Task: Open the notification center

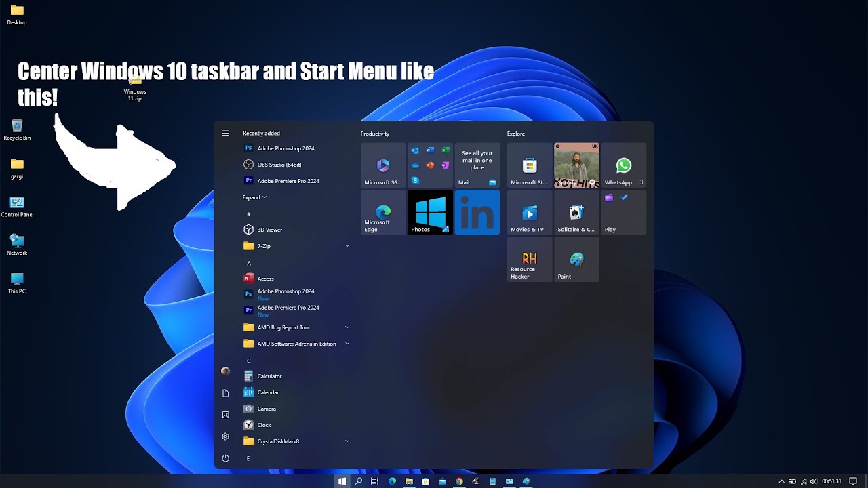Action: point(853,481)
